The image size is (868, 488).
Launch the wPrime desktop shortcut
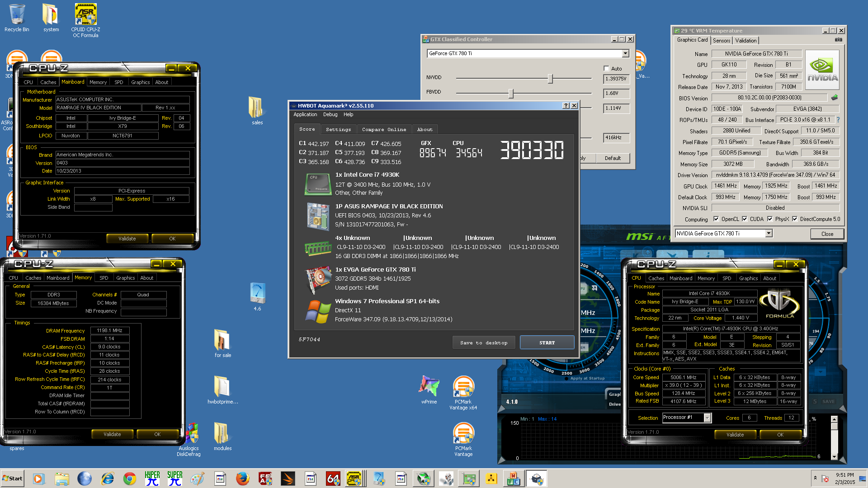(429, 390)
